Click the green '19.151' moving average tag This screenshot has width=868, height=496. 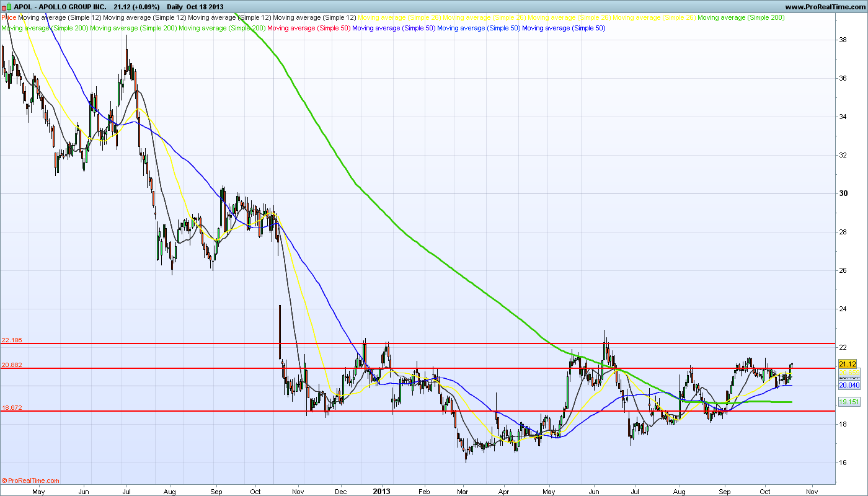click(849, 402)
